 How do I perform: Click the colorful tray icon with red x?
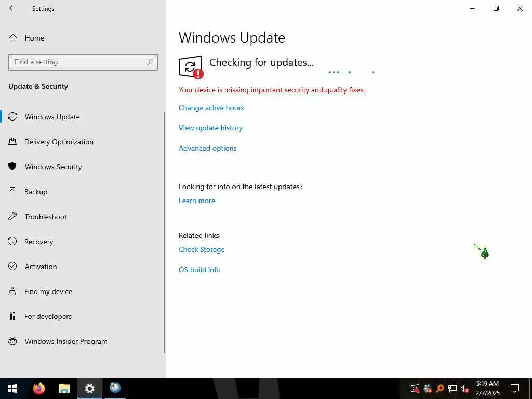[x=428, y=389]
